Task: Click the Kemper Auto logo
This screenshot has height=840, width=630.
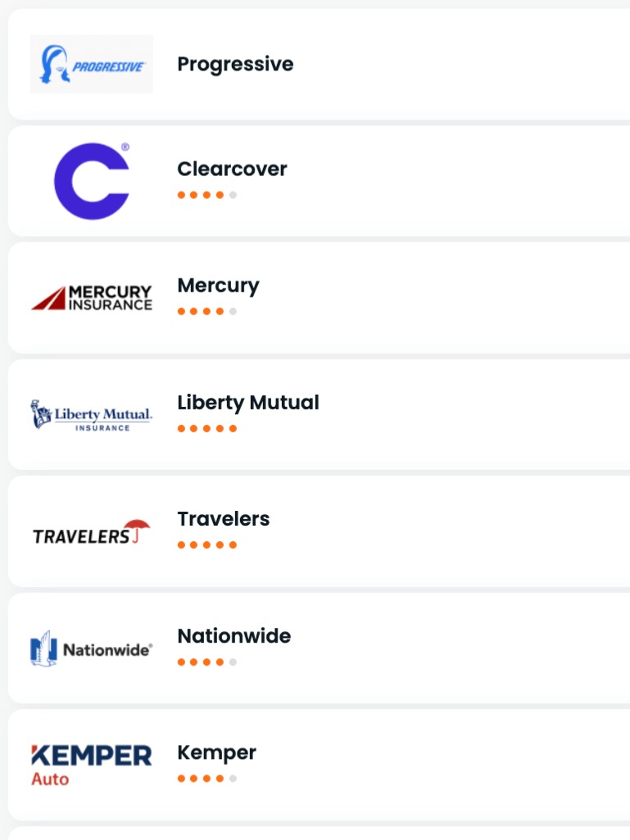Action: (x=92, y=765)
